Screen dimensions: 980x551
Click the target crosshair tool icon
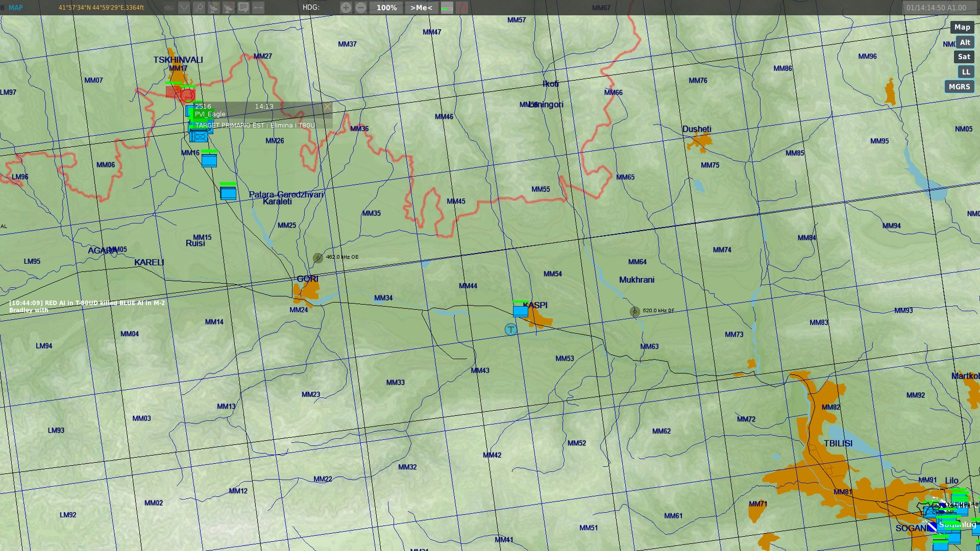[x=199, y=8]
